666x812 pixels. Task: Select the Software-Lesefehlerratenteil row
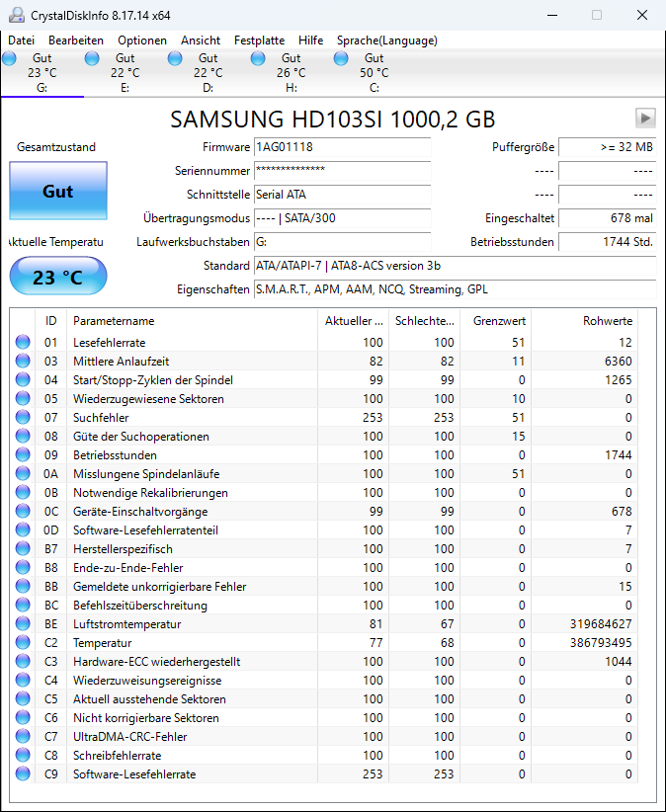[324, 529]
